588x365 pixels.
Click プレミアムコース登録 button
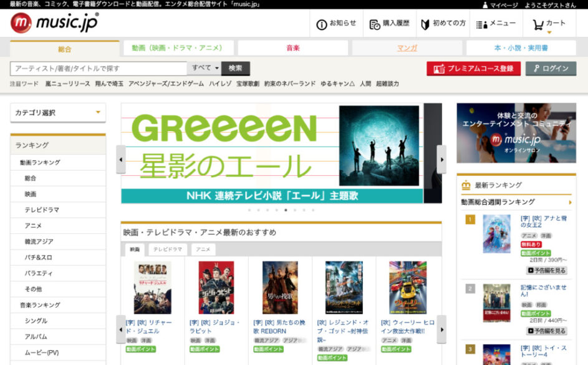coord(474,69)
